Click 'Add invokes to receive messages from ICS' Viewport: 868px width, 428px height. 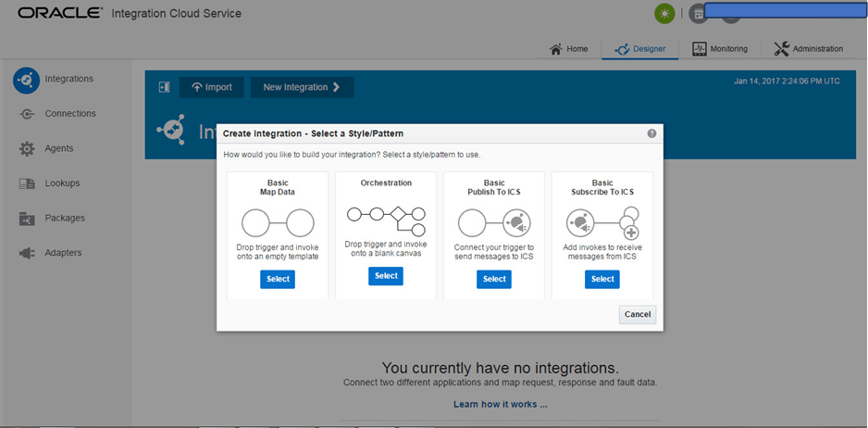[x=602, y=252]
